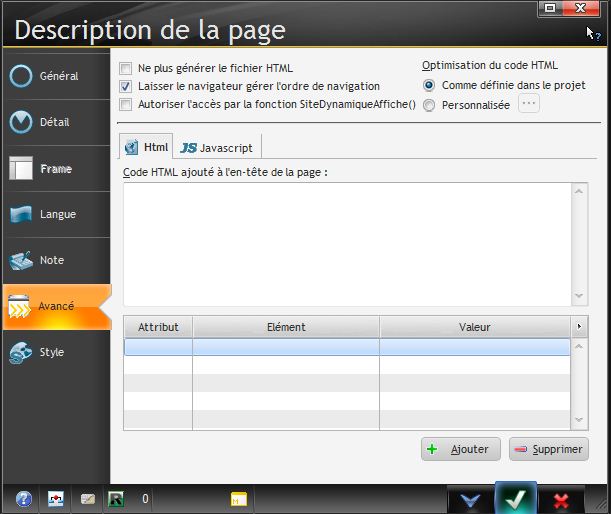Click the red-dot diagram icon in bottom bar
The height and width of the screenshot is (514, 611).
click(x=56, y=499)
